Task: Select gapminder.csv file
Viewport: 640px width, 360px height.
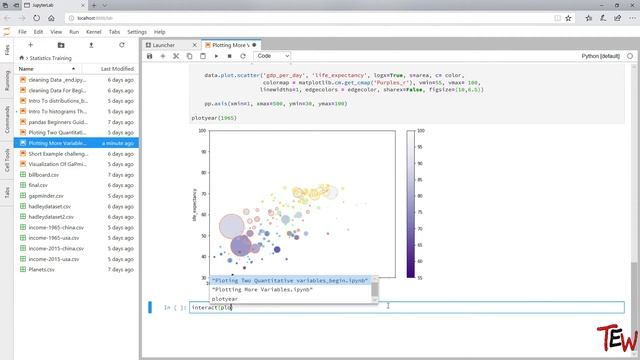Action: coord(76,196)
